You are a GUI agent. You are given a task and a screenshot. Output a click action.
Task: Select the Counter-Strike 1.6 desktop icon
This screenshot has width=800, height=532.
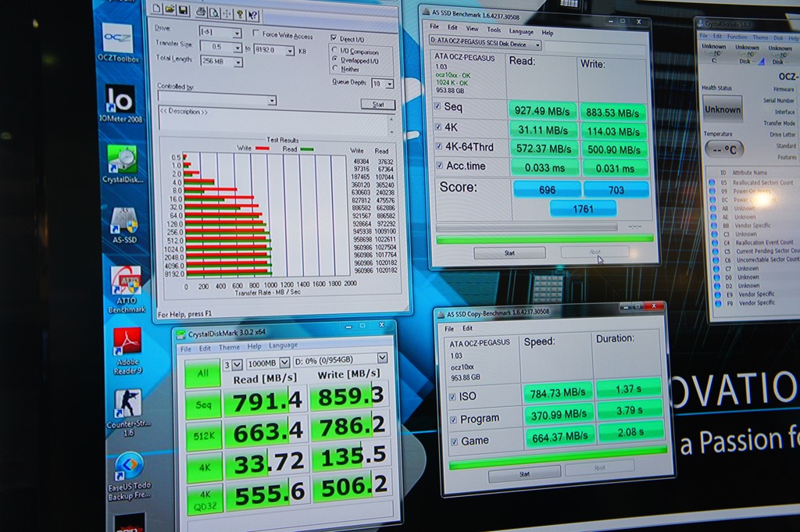(128, 413)
